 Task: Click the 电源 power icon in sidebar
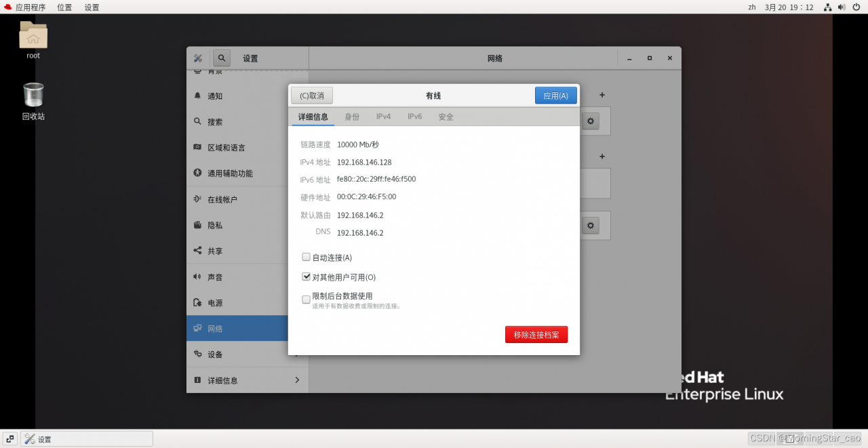pos(197,302)
